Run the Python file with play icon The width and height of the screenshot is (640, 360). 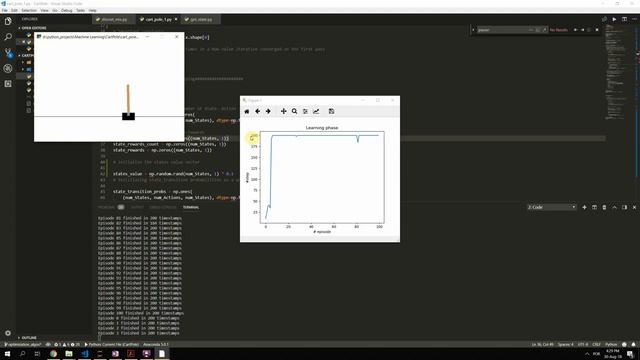point(614,19)
